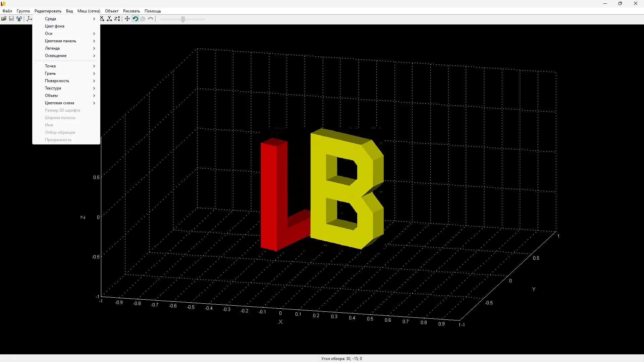Click the X axis toolbar icon
The width and height of the screenshot is (644, 362).
[x=102, y=19]
